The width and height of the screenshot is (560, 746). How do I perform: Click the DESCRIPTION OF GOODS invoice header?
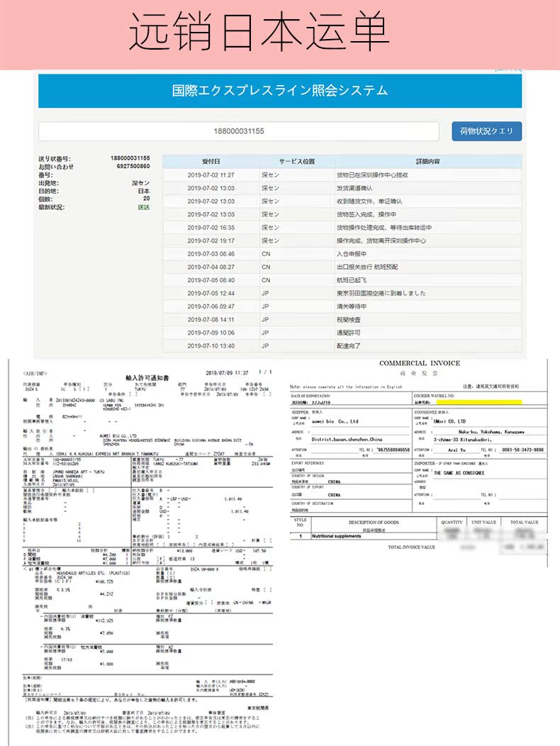click(374, 523)
